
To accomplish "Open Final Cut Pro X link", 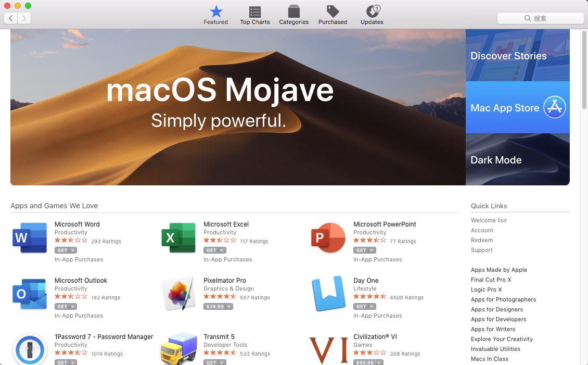I will pos(491,280).
